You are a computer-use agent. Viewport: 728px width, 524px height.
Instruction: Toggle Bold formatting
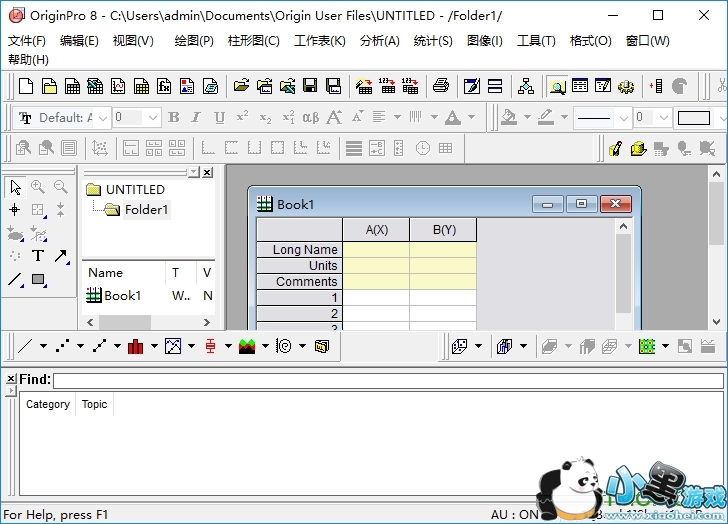click(174, 117)
